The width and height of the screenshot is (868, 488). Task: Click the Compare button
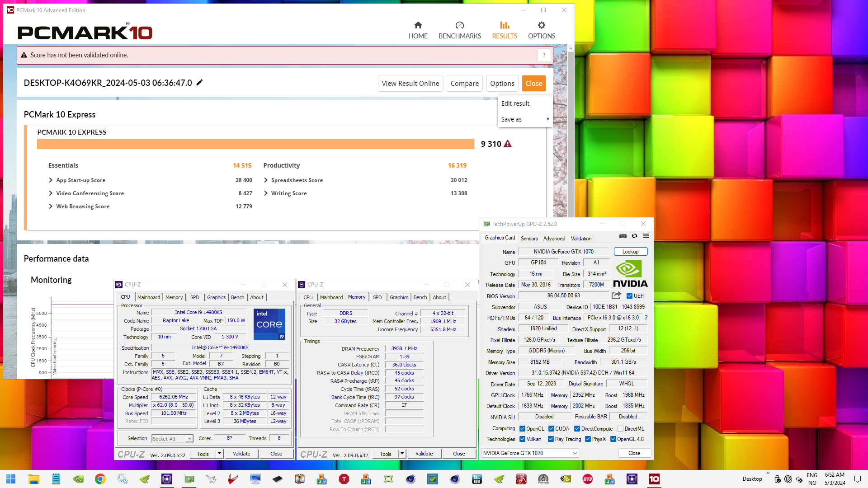[x=465, y=84]
